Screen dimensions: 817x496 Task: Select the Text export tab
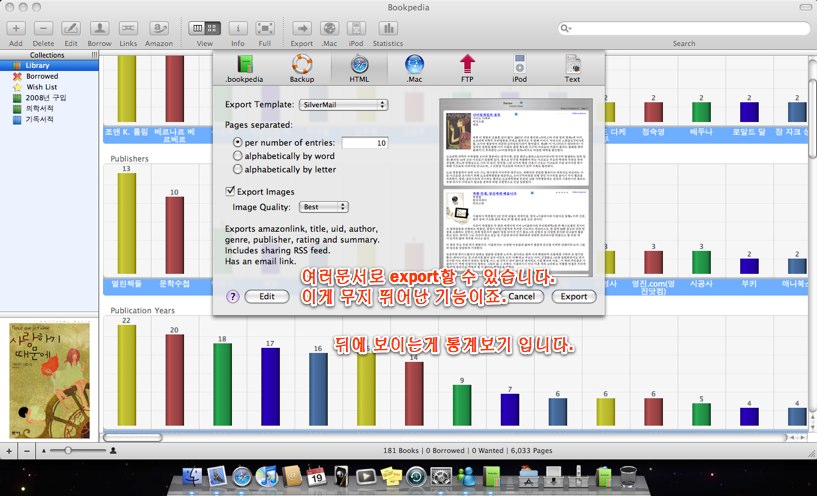point(572,68)
